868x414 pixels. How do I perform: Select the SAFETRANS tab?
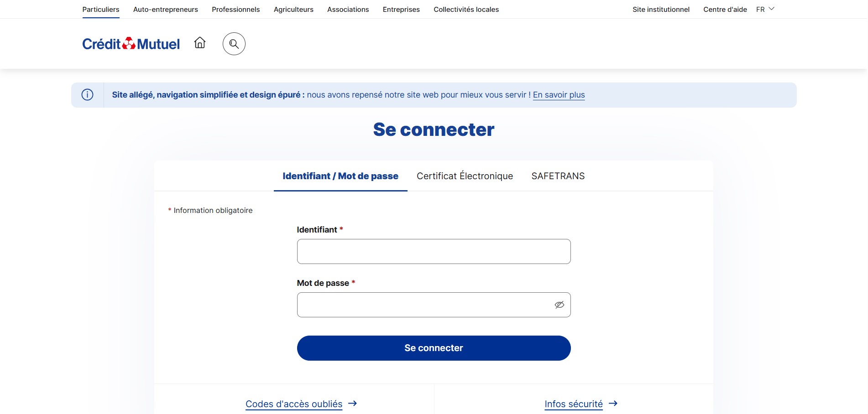coord(558,176)
